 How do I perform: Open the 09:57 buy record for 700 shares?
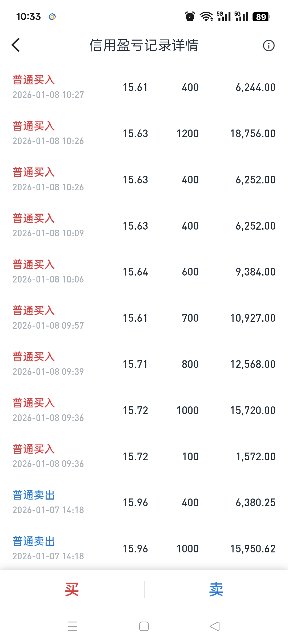(x=144, y=318)
